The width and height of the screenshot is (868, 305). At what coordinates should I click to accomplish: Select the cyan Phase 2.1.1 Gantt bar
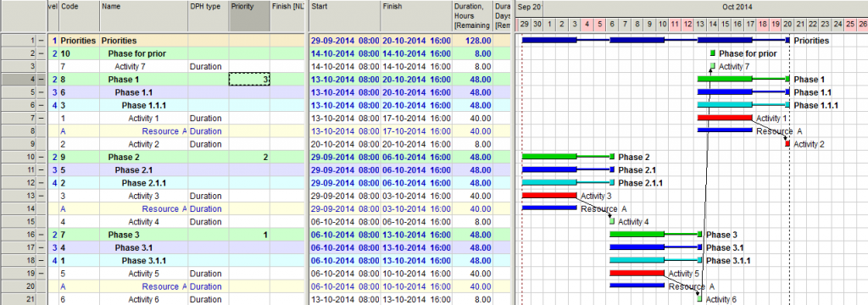pyautogui.click(x=568, y=182)
